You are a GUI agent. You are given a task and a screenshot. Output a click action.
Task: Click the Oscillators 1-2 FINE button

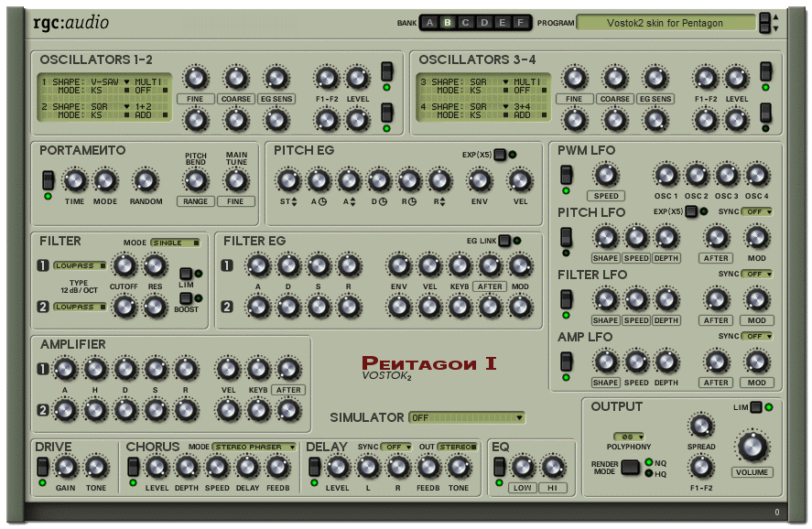pyautogui.click(x=195, y=99)
